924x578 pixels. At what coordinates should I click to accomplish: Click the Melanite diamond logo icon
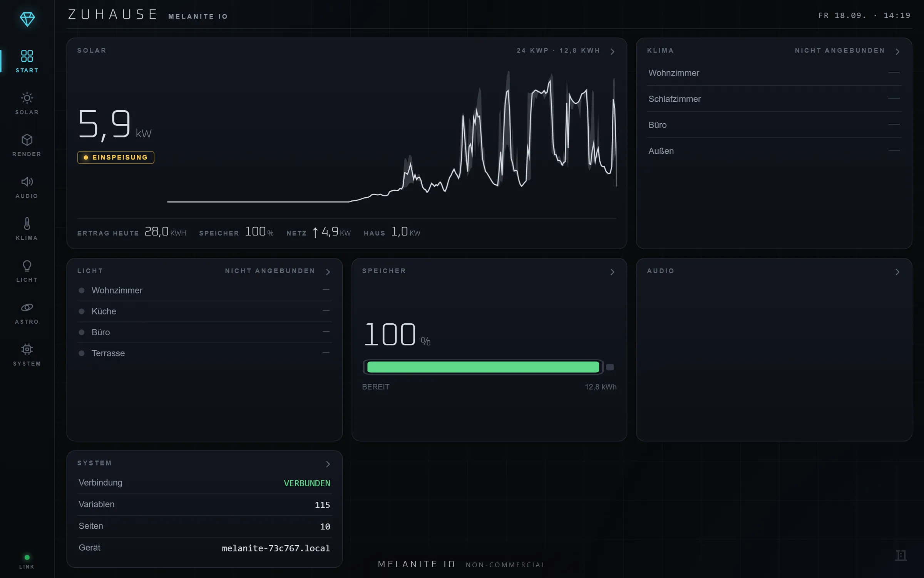point(27,19)
